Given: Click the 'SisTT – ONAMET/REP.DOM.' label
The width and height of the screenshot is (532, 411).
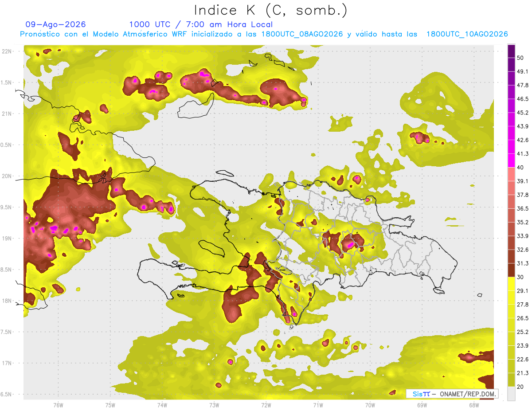Looking at the screenshot, I should (452, 394).
